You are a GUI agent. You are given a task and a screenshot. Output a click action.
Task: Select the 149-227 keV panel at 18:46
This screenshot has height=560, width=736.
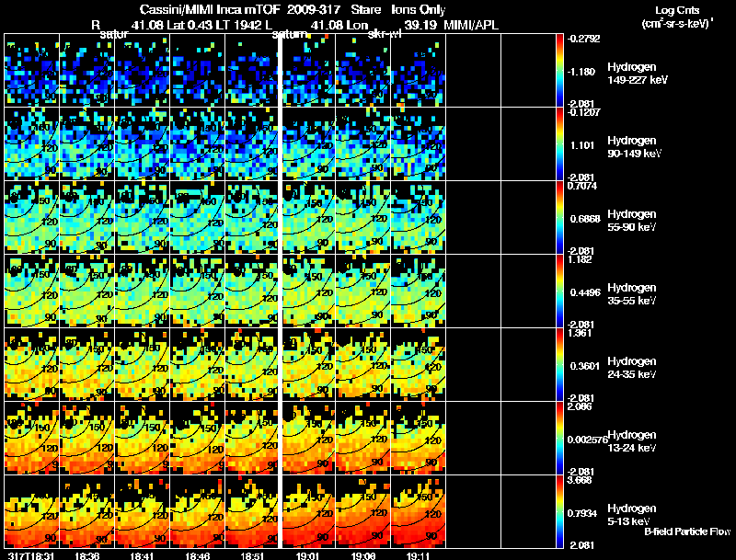click(x=198, y=71)
